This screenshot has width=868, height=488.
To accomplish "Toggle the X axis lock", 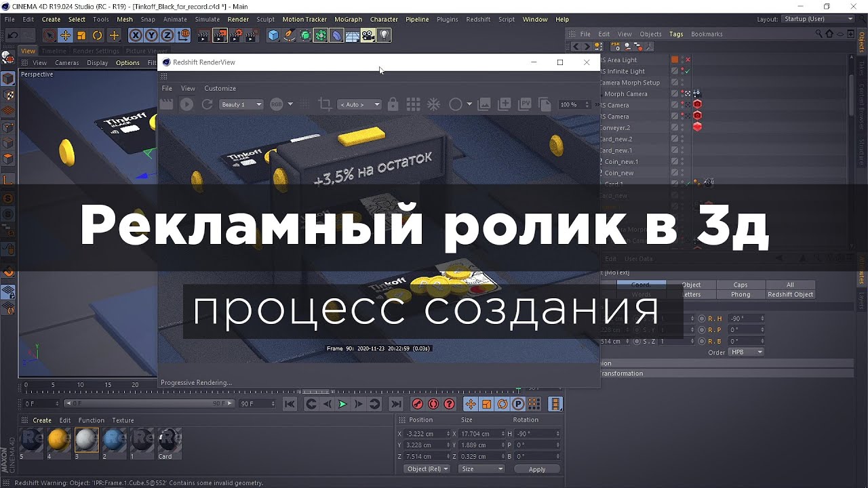I will tap(135, 35).
